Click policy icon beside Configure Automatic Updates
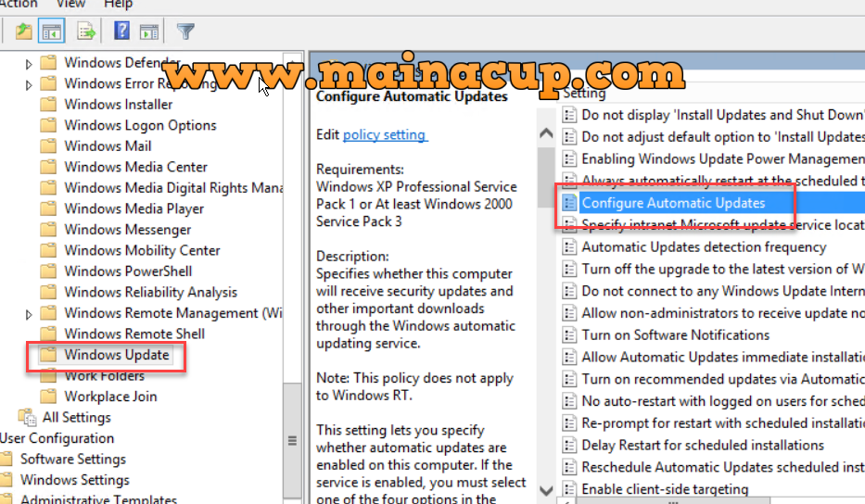The image size is (865, 504). coord(568,203)
